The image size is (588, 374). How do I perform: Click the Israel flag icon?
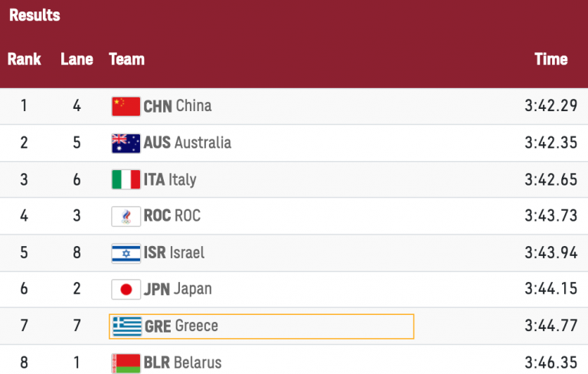pos(126,253)
